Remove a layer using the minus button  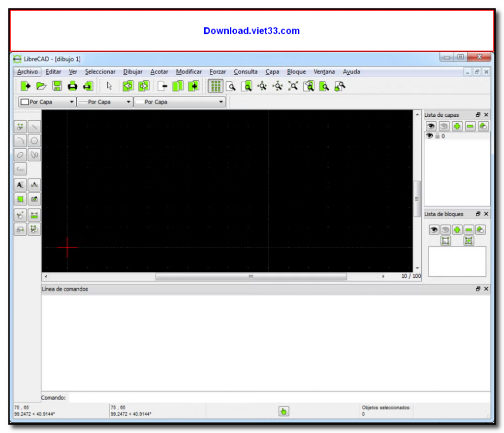tap(469, 126)
